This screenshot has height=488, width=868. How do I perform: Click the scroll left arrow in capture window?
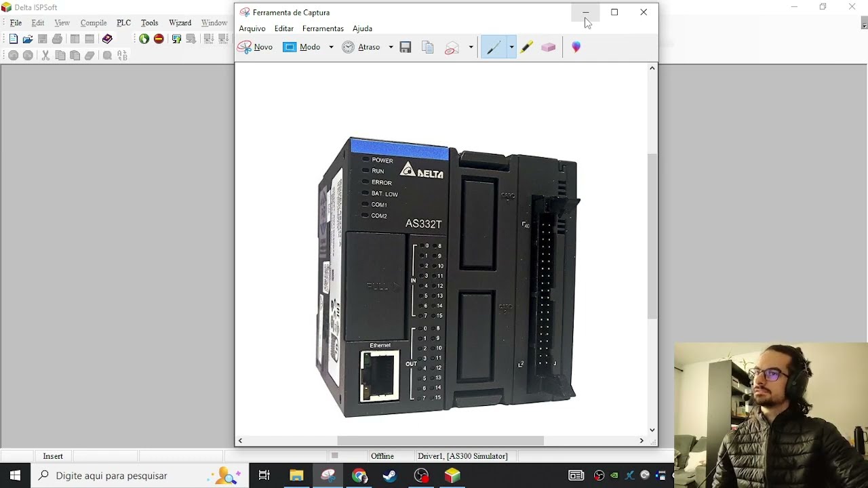(x=240, y=441)
